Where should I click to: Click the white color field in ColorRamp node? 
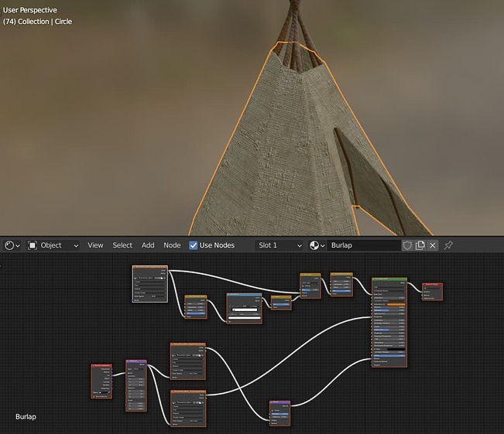[244, 318]
